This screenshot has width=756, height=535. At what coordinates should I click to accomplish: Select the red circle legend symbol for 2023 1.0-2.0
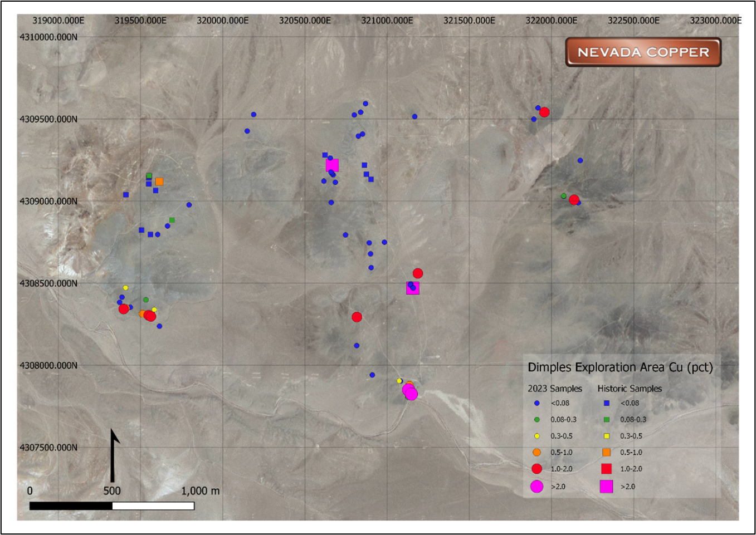coord(536,469)
